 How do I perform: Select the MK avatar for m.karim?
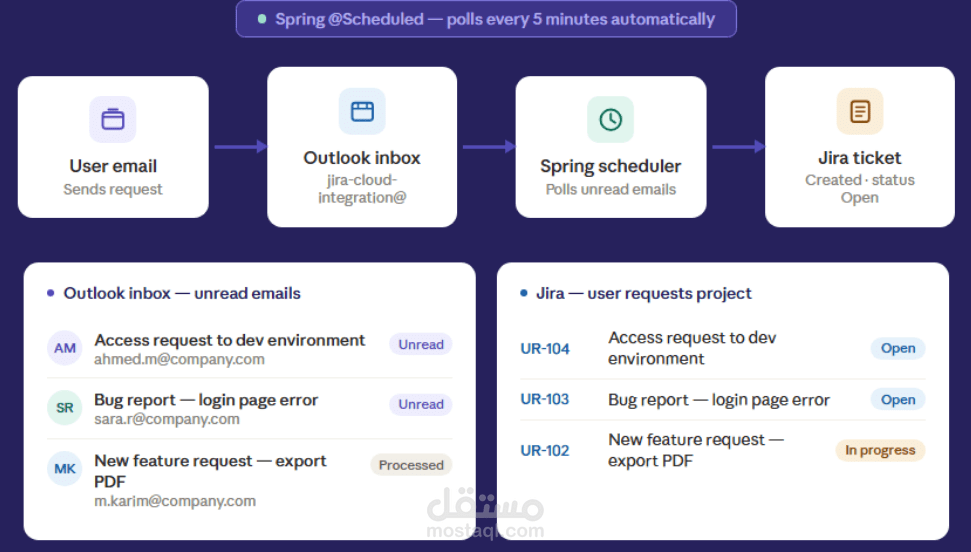coord(64,468)
